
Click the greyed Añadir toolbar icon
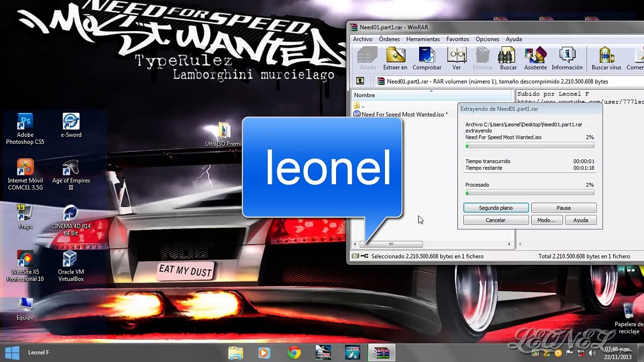[368, 58]
